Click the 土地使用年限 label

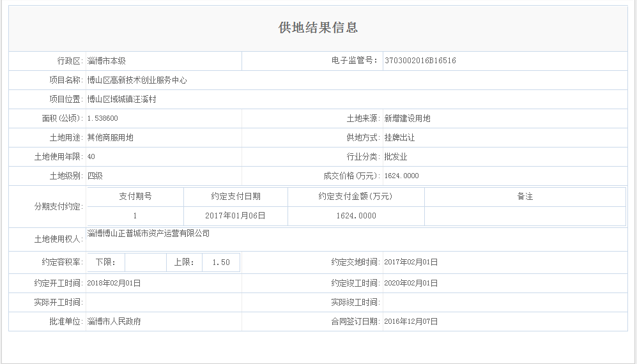[x=59, y=156]
